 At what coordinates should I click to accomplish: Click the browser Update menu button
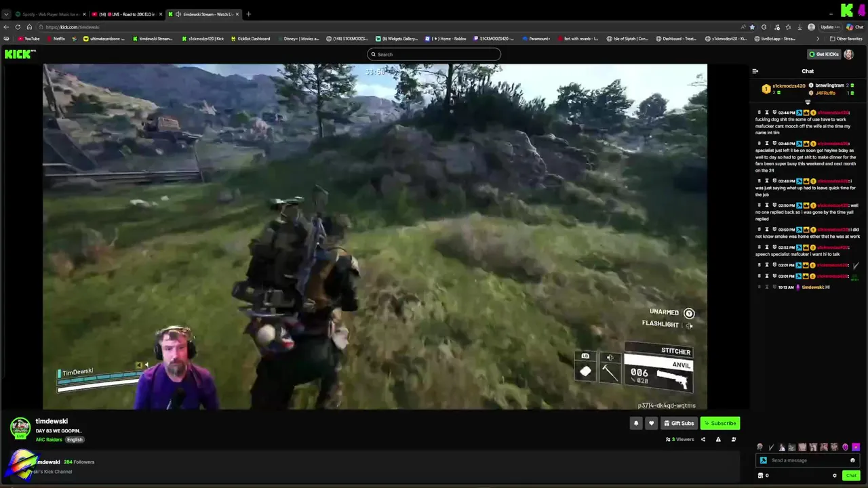830,27
